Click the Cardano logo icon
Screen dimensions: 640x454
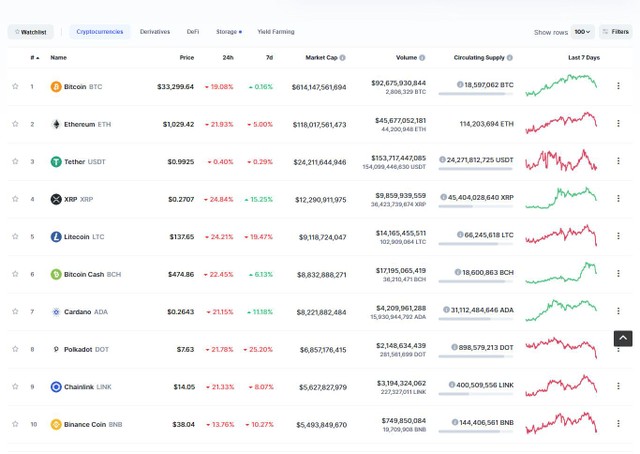pos(56,312)
